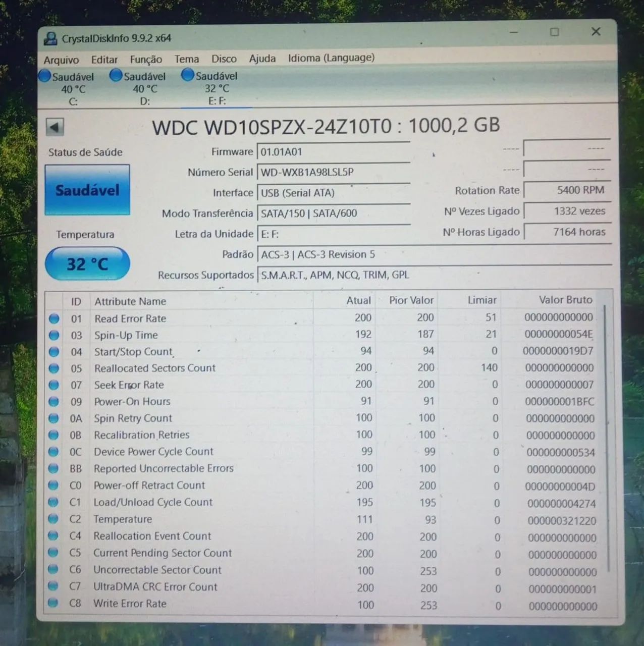
Task: Click the Número Serial field
Action: point(333,172)
